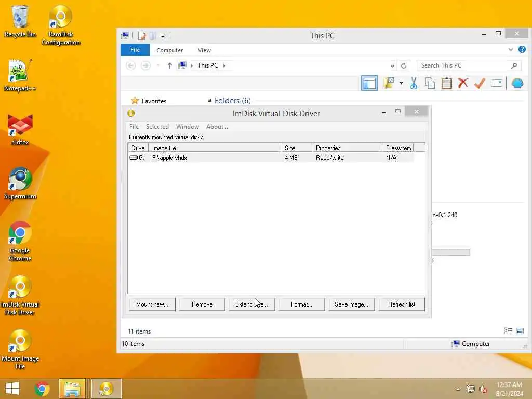532x399 pixels.
Task: Select Favorites in the navigation pane
Action: [x=149, y=101]
